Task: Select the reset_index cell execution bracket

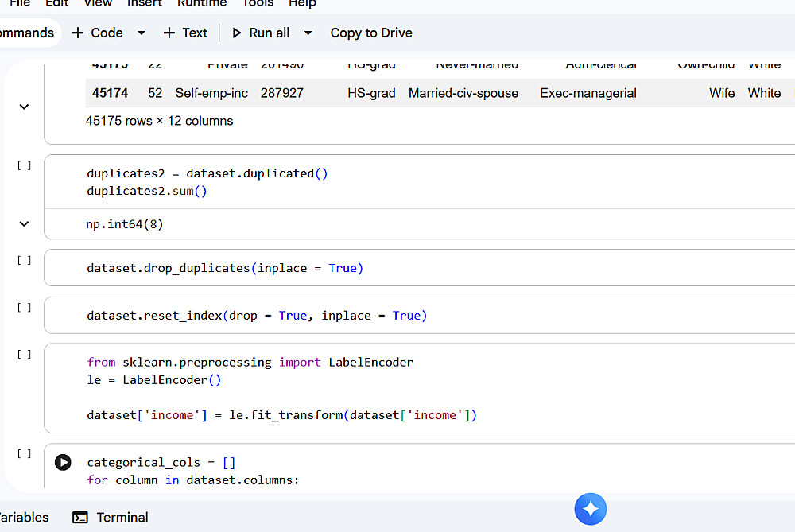Action: coord(25,307)
